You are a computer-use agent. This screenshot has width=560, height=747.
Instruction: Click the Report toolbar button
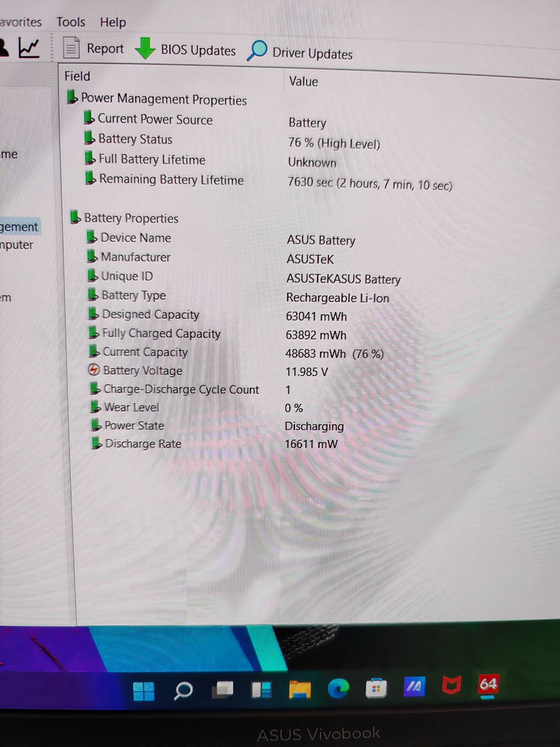point(94,48)
